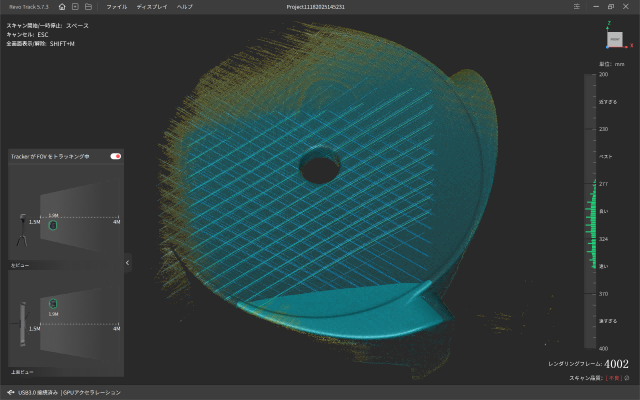Toggle the Tracker FOV tracking switch
The image size is (640, 400).
click(116, 156)
